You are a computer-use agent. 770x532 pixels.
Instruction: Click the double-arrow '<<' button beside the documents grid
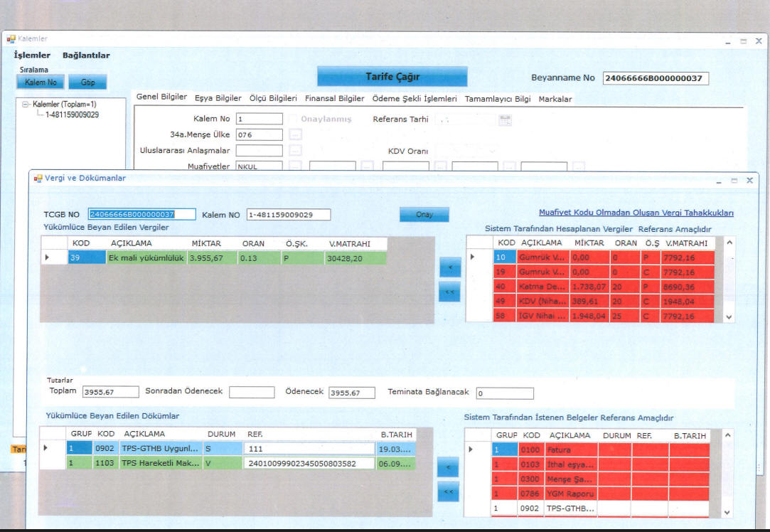(x=448, y=491)
